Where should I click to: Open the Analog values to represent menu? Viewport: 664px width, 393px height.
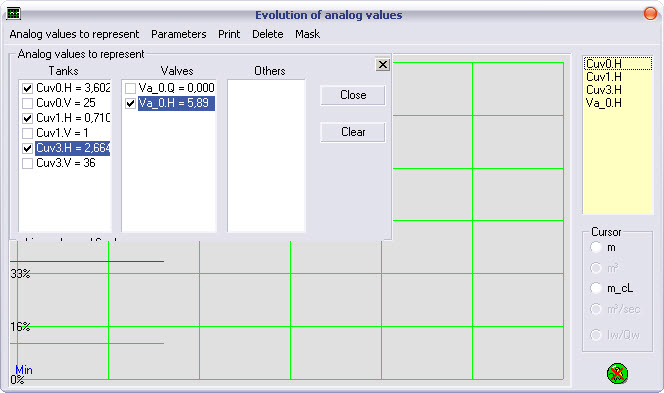click(x=74, y=34)
